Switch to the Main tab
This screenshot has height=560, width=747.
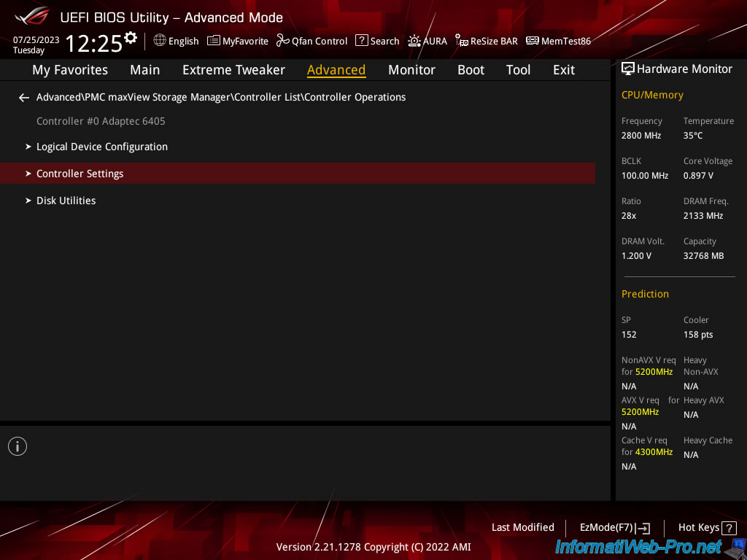145,70
